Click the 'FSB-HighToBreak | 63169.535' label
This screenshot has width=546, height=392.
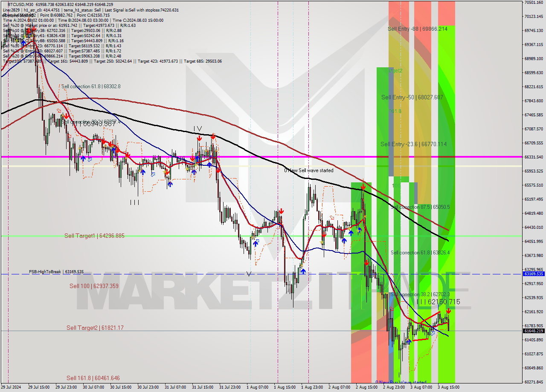pyautogui.click(x=56, y=271)
